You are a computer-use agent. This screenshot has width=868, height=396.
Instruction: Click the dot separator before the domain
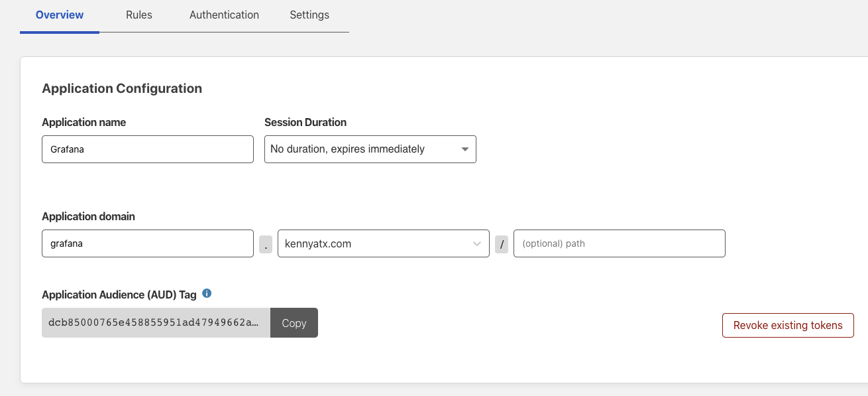pyautogui.click(x=266, y=244)
